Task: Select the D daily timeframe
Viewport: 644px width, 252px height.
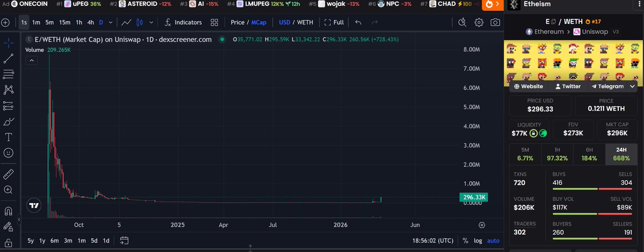Action: [101, 23]
